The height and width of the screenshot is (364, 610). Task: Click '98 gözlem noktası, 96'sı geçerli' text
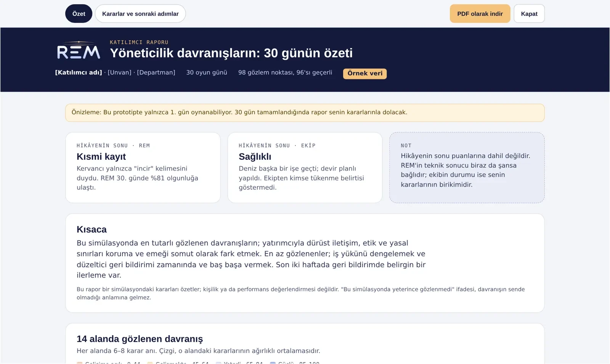click(x=285, y=72)
